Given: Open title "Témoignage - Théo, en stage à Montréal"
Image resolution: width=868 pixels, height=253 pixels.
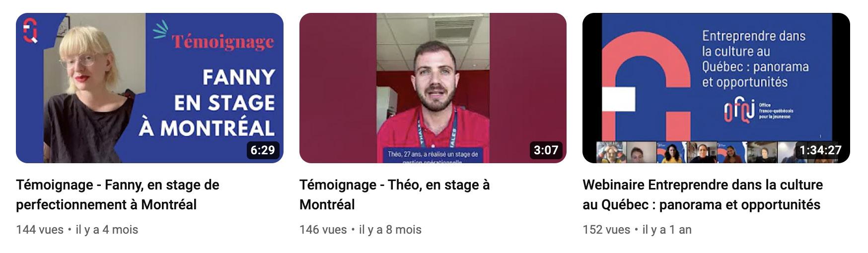Looking at the screenshot, I should coord(394,194).
